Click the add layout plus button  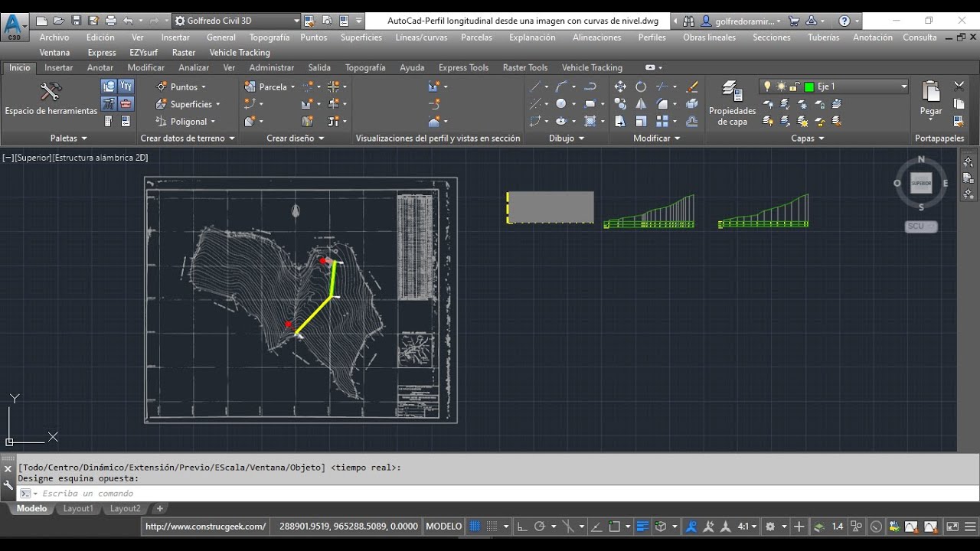pos(160,508)
